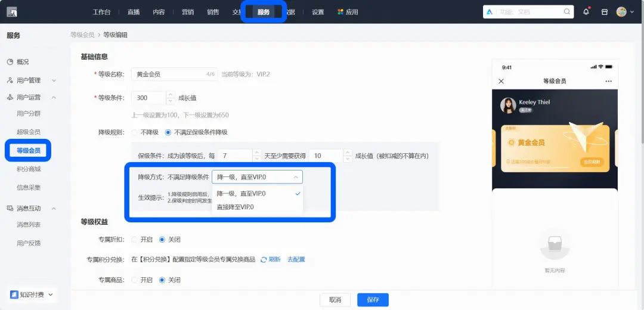This screenshot has width=644, height=310.
Task: Select the 不降级 radio option
Action: (134, 132)
